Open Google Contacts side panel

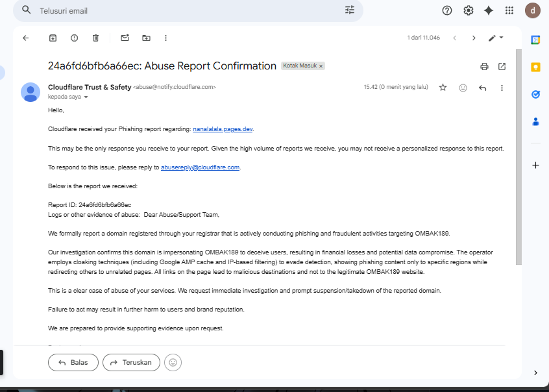pos(535,121)
